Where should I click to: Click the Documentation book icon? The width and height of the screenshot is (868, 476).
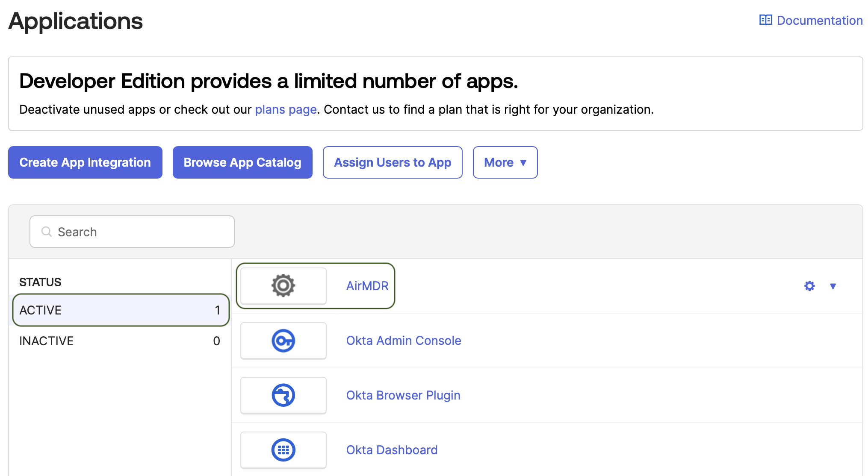tap(765, 20)
